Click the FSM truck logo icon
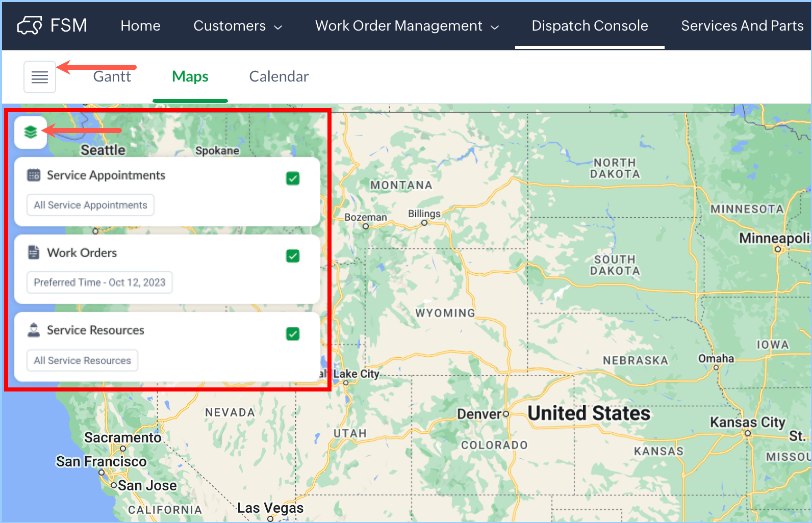The image size is (812, 523). (x=30, y=25)
